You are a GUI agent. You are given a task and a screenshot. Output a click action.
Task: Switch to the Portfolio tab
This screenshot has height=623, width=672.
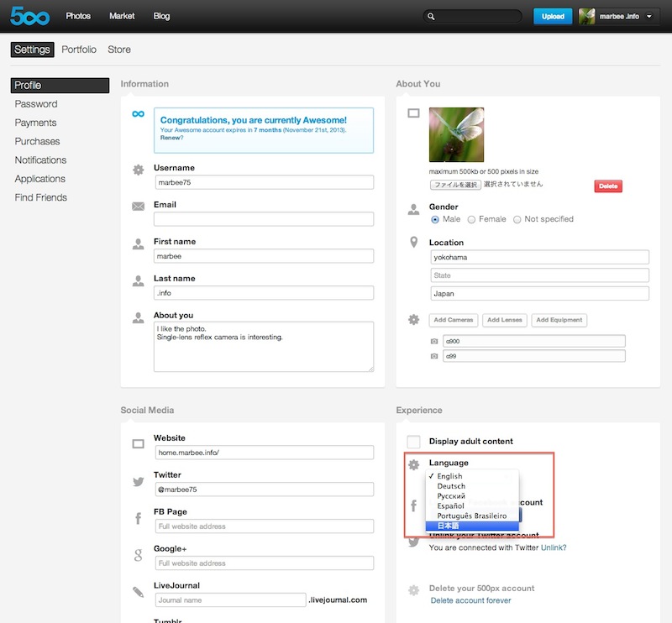(x=79, y=50)
